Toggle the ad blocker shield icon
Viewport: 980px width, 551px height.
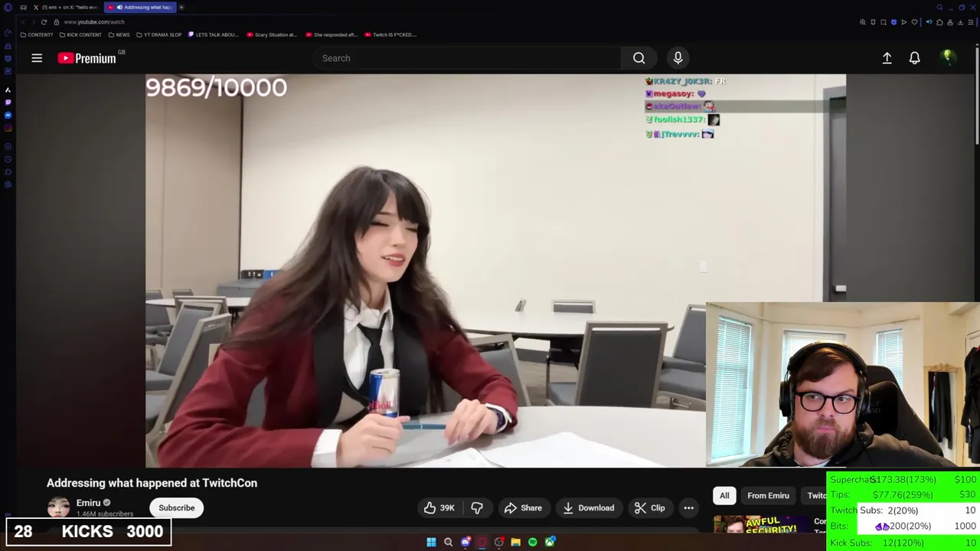893,22
